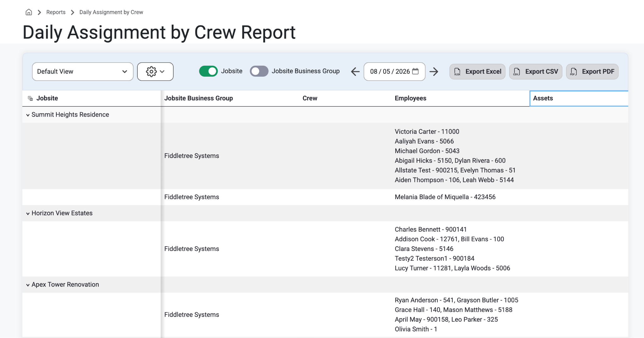Screen dimensions: 644x338
Task: Open the gear settings dropdown
Action: click(155, 72)
